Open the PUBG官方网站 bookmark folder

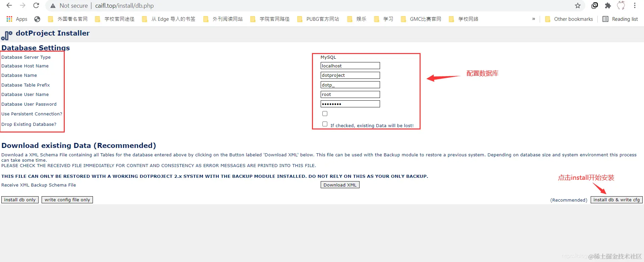pos(318,19)
